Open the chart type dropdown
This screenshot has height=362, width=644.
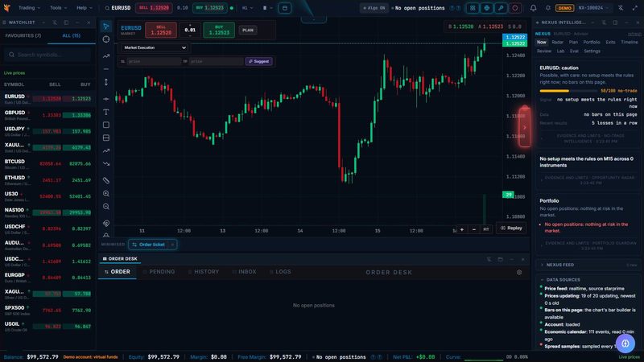(267, 8)
